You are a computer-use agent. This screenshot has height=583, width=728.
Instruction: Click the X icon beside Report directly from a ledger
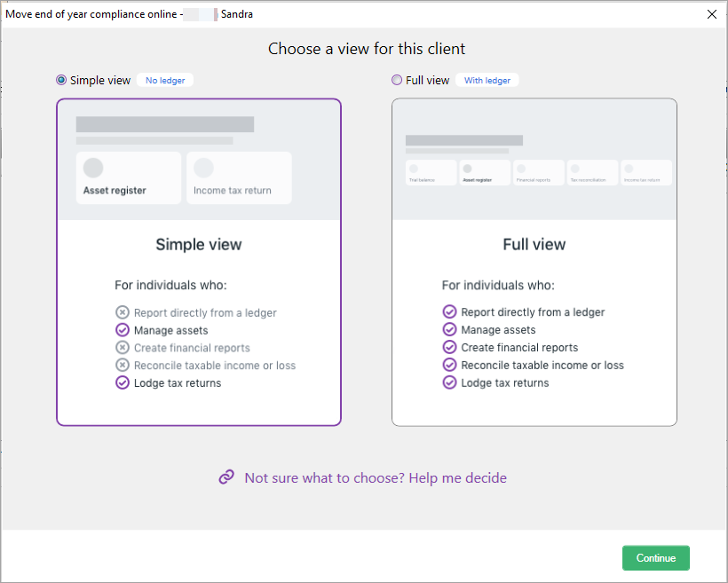pyautogui.click(x=123, y=312)
